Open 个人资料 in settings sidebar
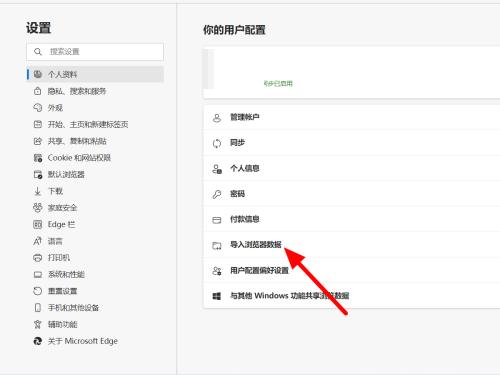 (95, 74)
